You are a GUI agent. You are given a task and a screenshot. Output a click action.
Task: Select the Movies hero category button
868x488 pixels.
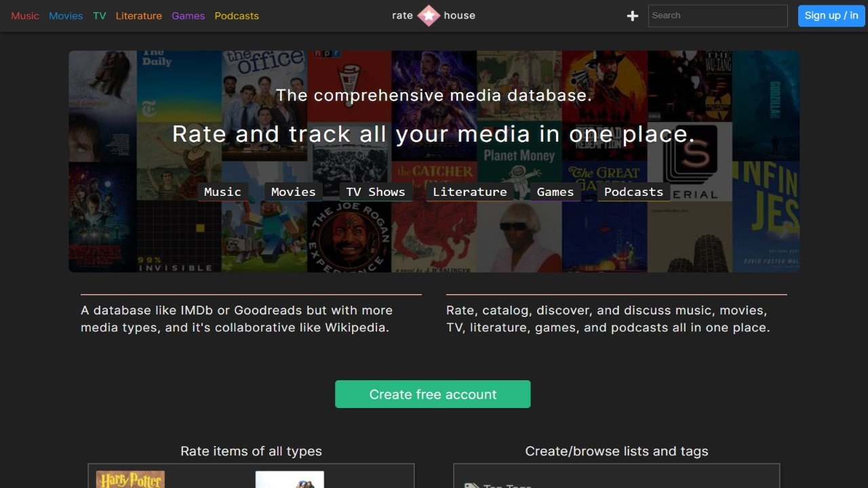(x=294, y=192)
